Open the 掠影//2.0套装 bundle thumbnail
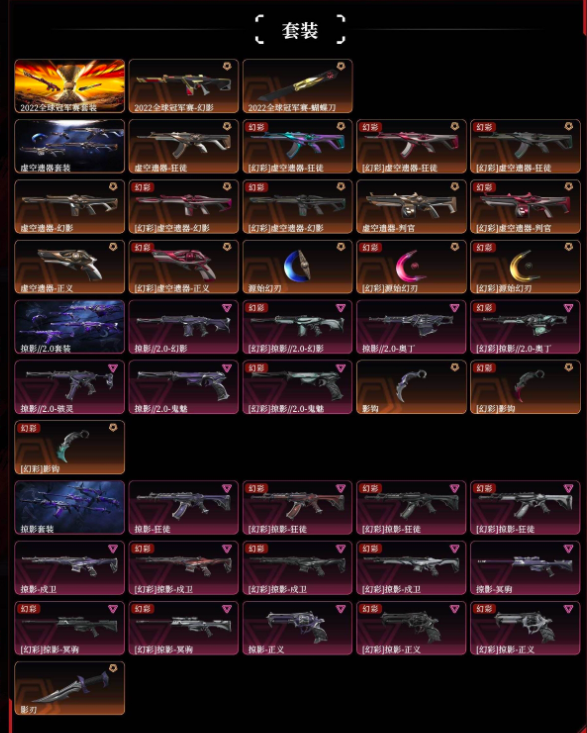Viewport: 587px width, 733px height. [70, 327]
